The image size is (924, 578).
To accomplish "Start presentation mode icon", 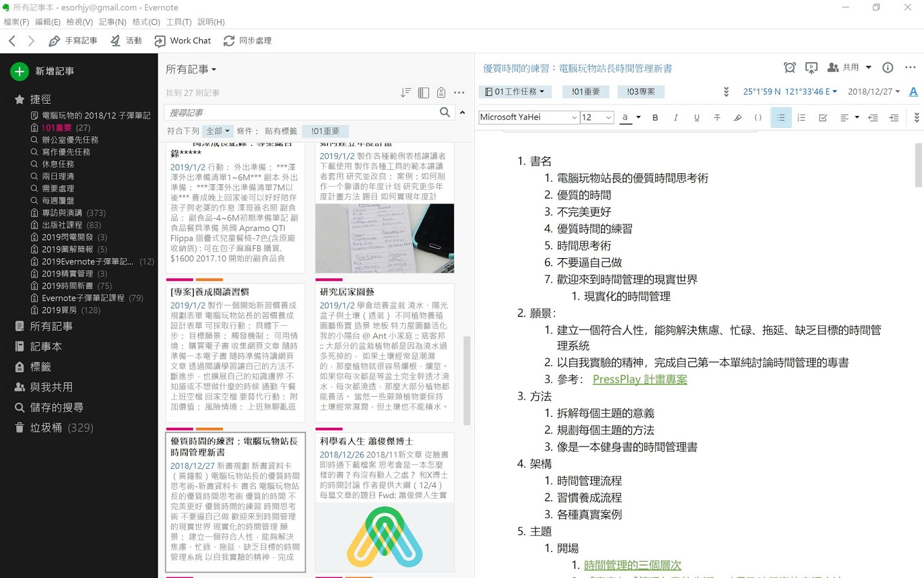I will click(x=811, y=68).
